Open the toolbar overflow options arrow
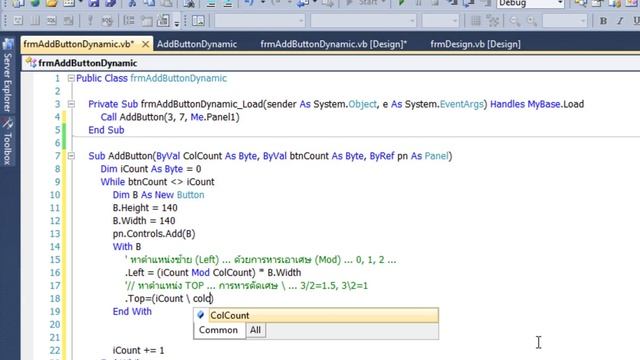The width and height of the screenshot is (640, 360). 177,24
